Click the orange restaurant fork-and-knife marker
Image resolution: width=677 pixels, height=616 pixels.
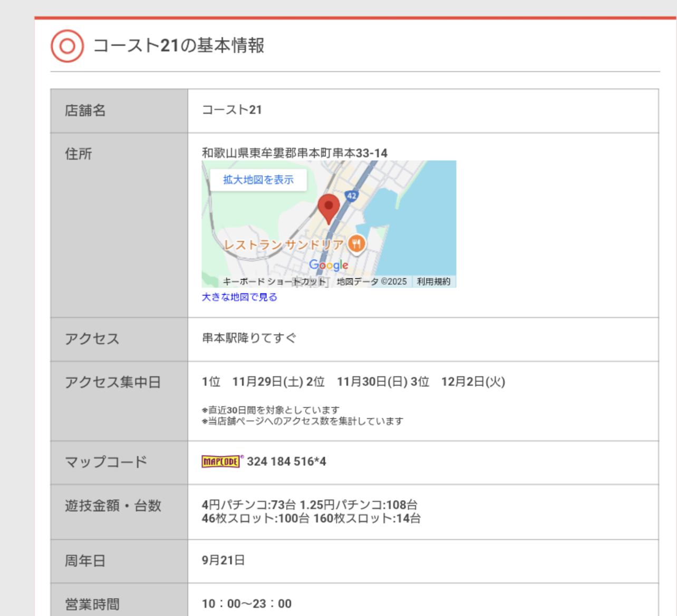pyautogui.click(x=357, y=243)
